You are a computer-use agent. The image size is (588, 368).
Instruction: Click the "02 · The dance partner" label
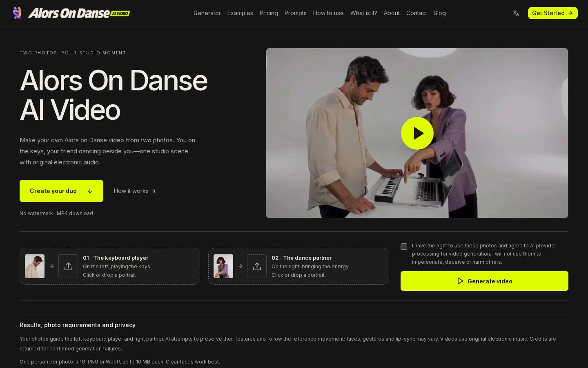pyautogui.click(x=301, y=258)
